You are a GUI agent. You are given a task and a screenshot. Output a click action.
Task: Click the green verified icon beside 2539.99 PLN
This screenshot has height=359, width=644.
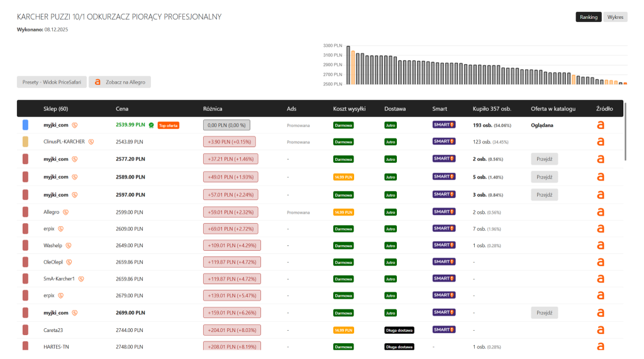[x=151, y=125]
